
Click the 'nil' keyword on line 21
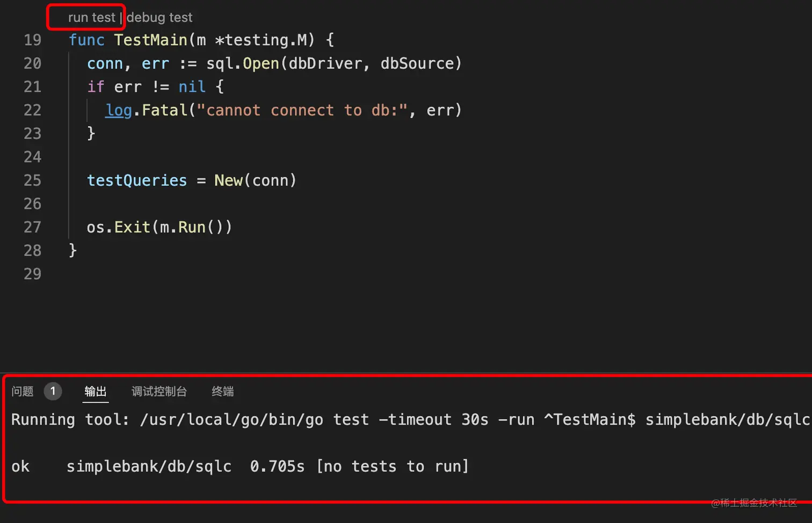[192, 86]
